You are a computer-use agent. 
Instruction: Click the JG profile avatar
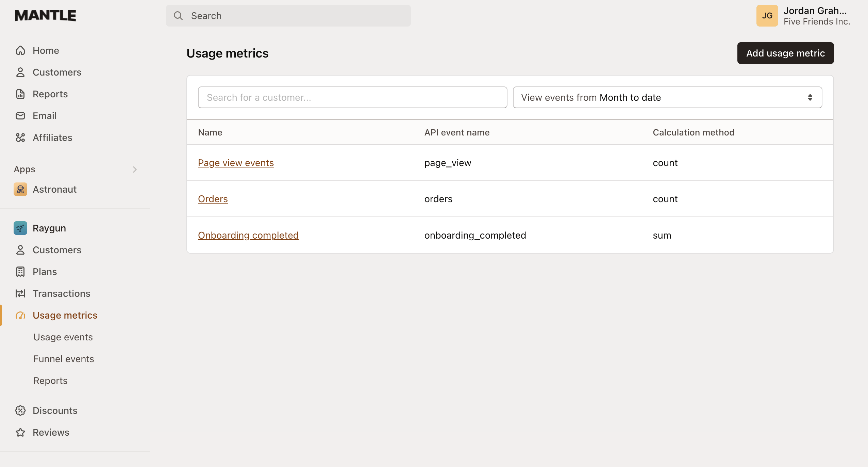[x=767, y=15]
